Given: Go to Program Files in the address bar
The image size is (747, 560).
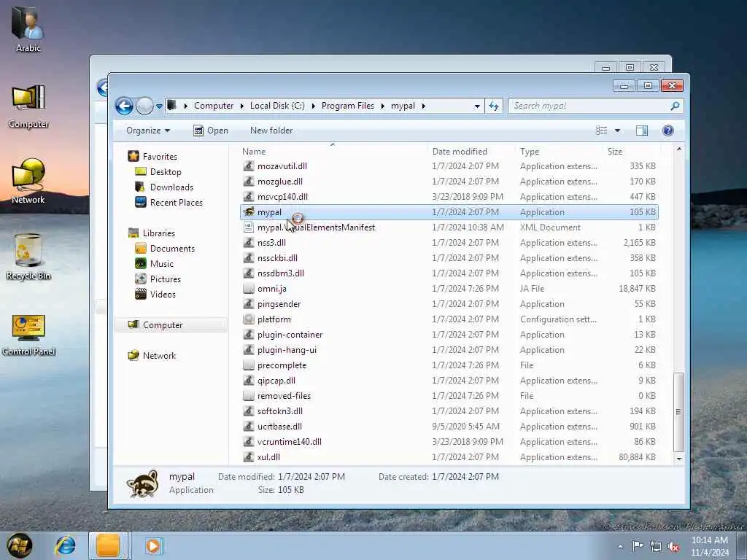Looking at the screenshot, I should pyautogui.click(x=348, y=106).
